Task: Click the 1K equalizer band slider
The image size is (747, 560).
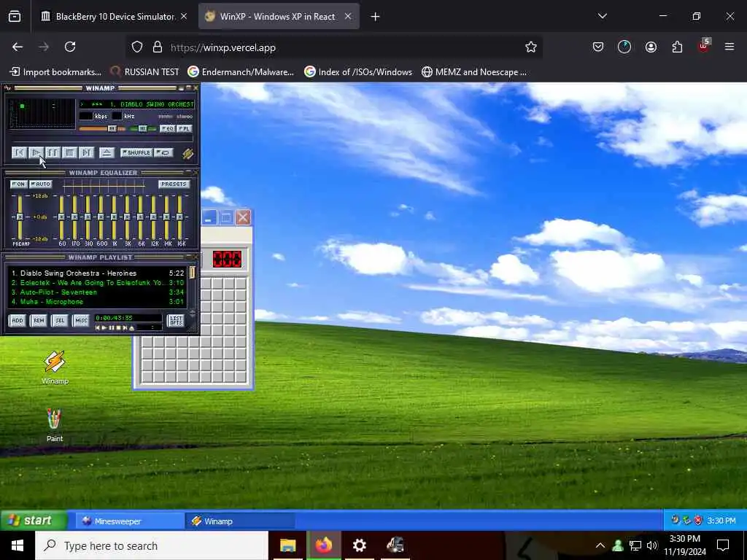Action: (114, 217)
